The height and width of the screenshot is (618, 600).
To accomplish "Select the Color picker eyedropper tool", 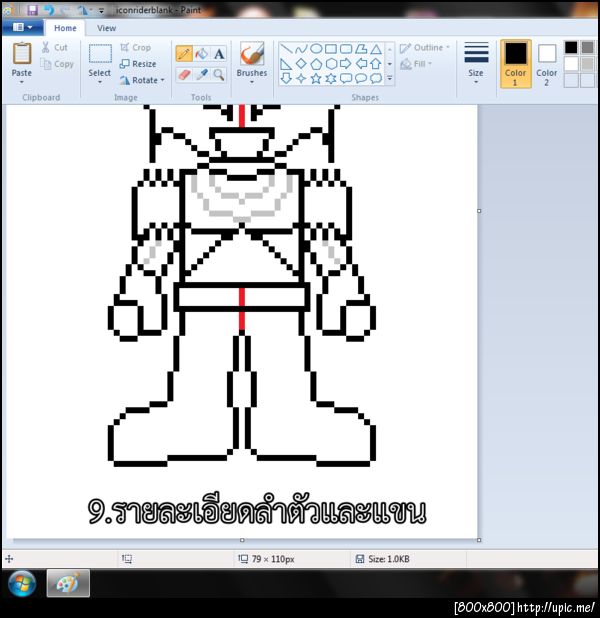I will [202, 74].
